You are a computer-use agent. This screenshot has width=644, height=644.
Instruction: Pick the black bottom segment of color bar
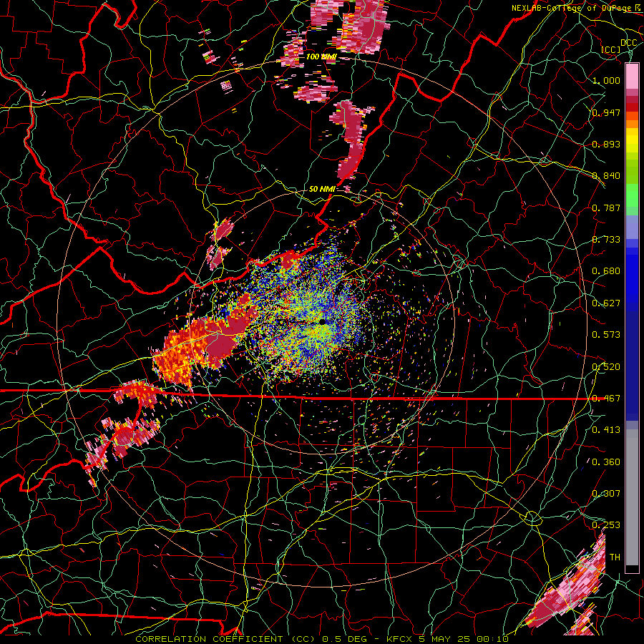(632, 569)
